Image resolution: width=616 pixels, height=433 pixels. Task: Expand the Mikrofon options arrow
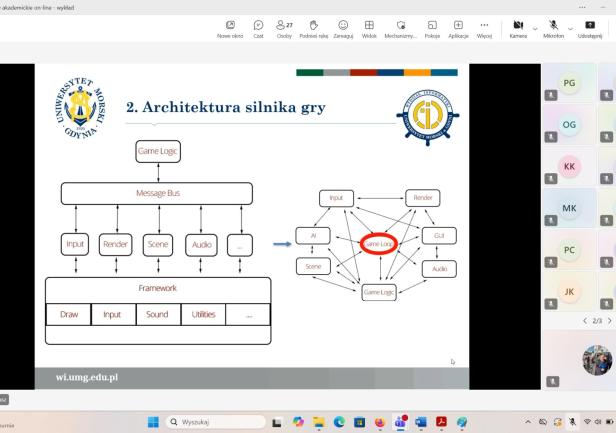[569, 27]
